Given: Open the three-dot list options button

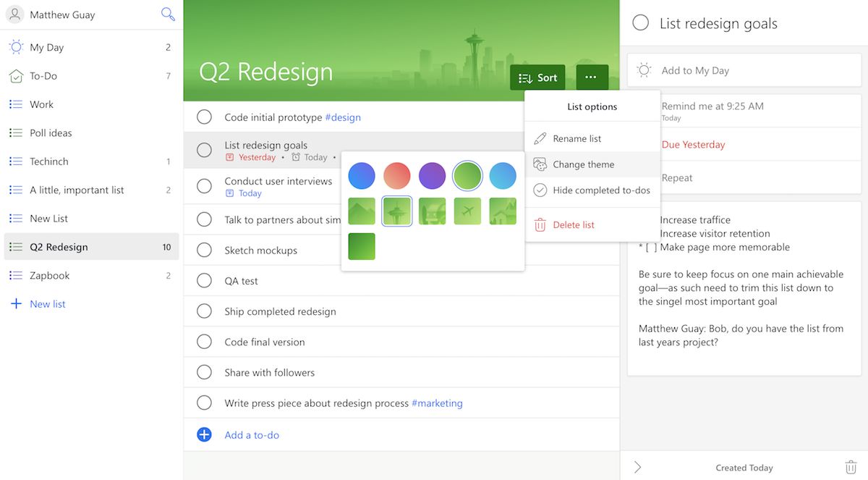Looking at the screenshot, I should pos(592,77).
